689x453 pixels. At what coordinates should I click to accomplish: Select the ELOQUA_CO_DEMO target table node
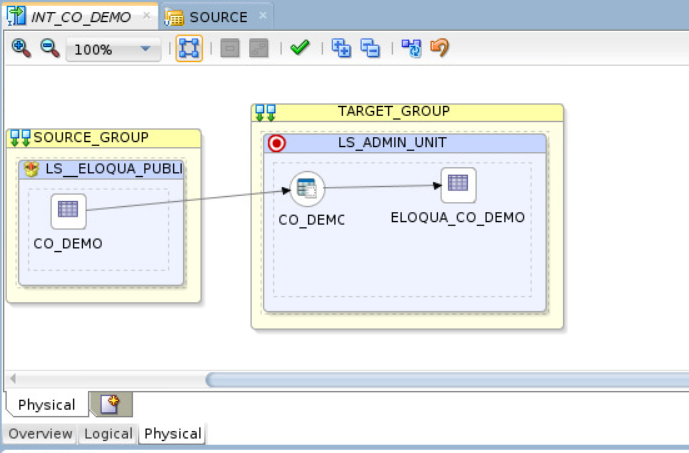458,184
